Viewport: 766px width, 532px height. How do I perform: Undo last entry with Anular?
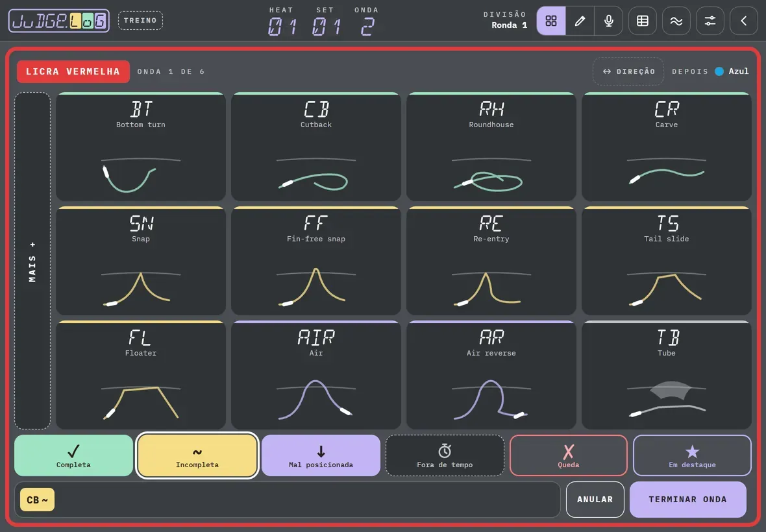[x=595, y=500]
